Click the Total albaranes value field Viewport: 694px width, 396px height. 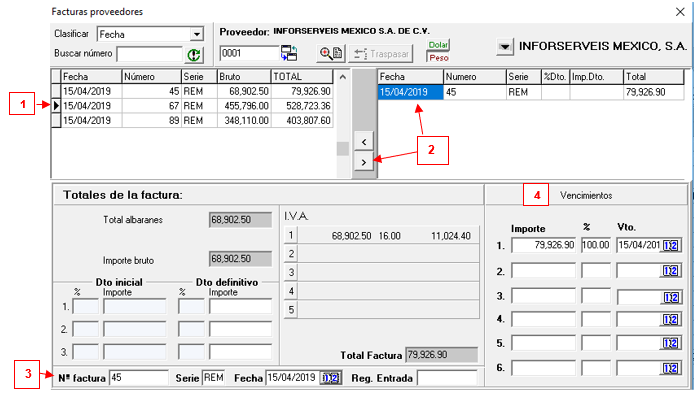[x=240, y=220]
